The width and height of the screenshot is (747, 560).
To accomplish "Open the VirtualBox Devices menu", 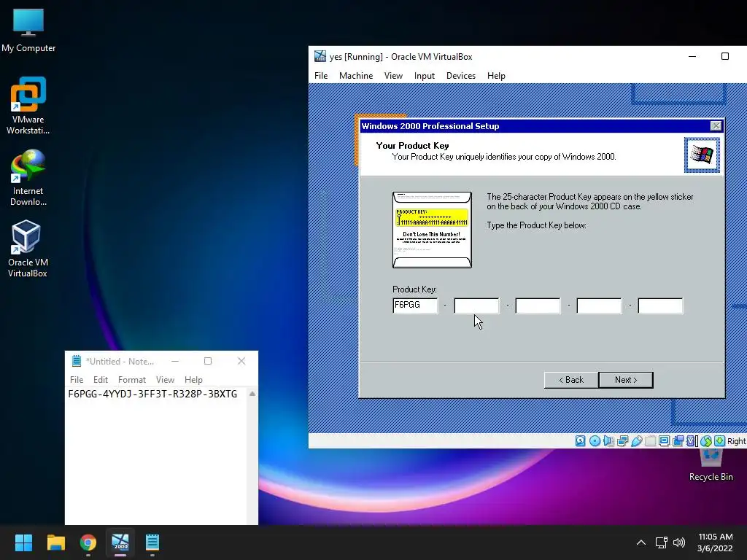I will (x=461, y=76).
